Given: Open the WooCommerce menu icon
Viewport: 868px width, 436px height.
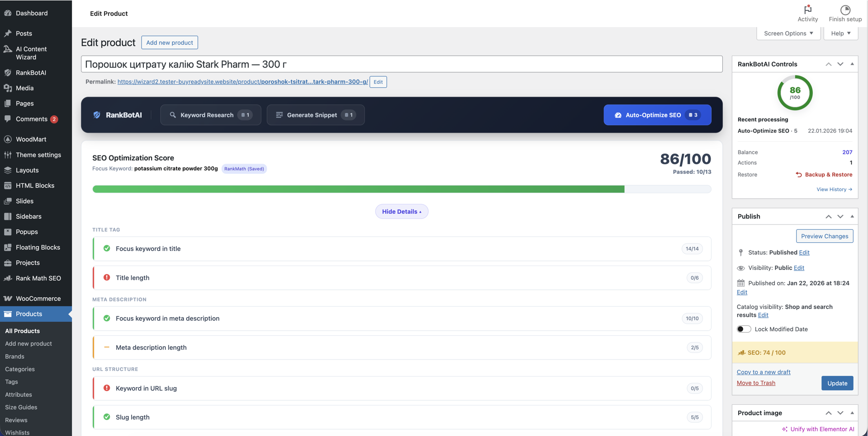Looking at the screenshot, I should coord(8,299).
